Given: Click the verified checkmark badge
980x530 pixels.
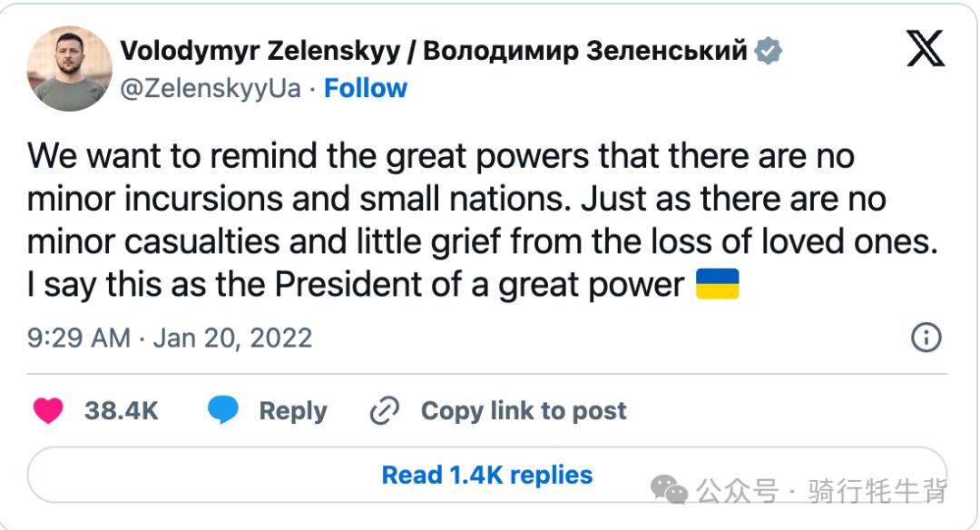Looking at the screenshot, I should 769,51.
